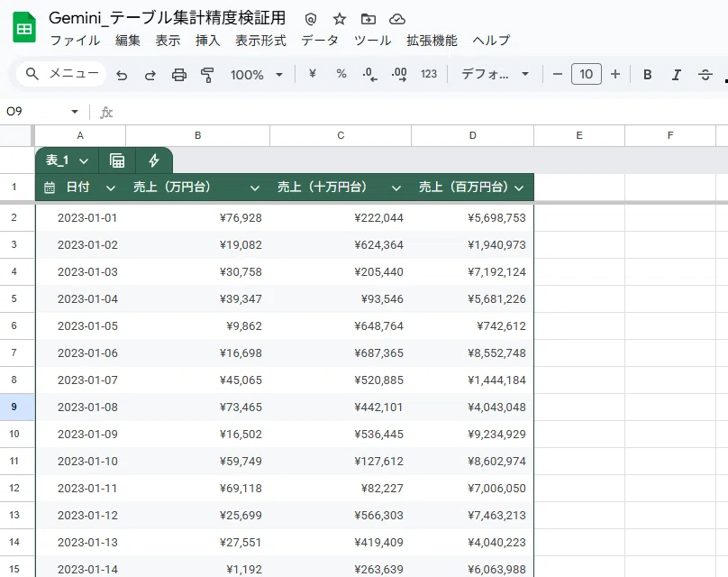Increase font size with plus button

615,74
